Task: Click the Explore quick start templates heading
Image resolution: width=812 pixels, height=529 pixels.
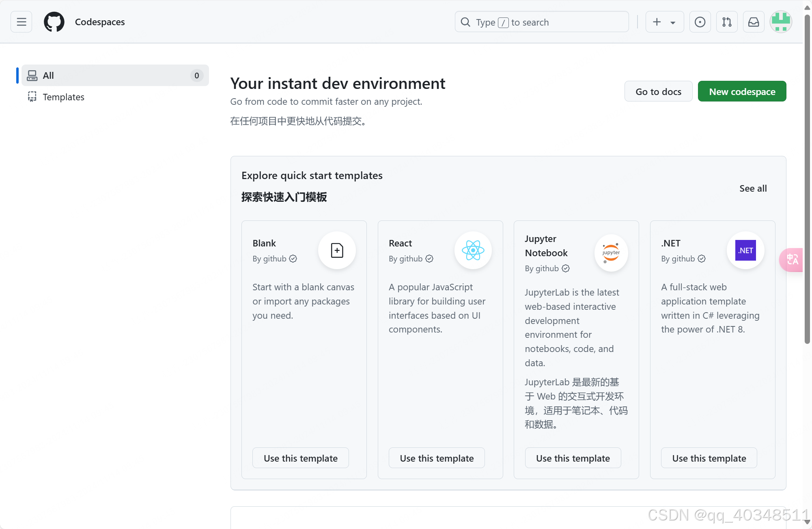Action: [312, 175]
